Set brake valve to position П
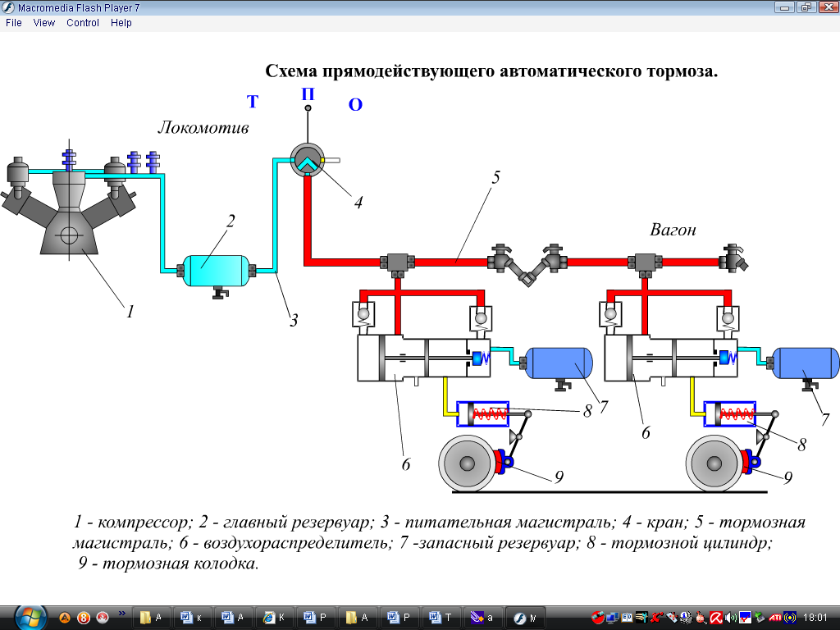This screenshot has height=630, width=840. [x=308, y=94]
